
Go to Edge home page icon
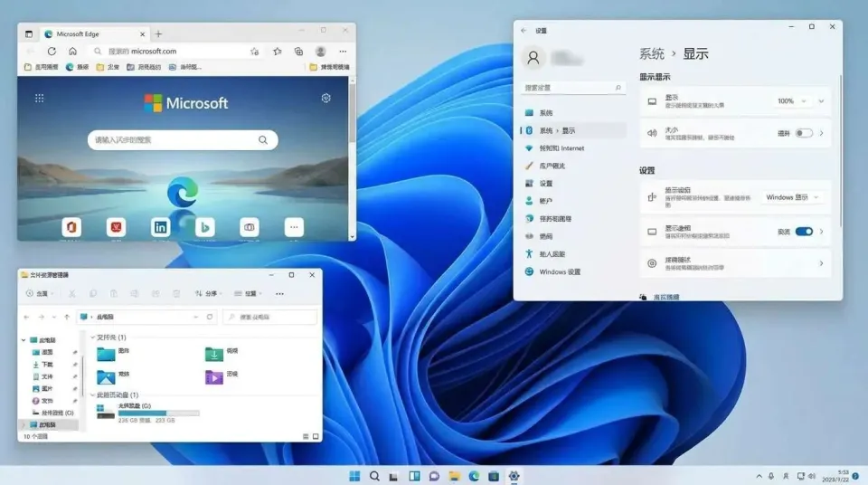coord(72,52)
